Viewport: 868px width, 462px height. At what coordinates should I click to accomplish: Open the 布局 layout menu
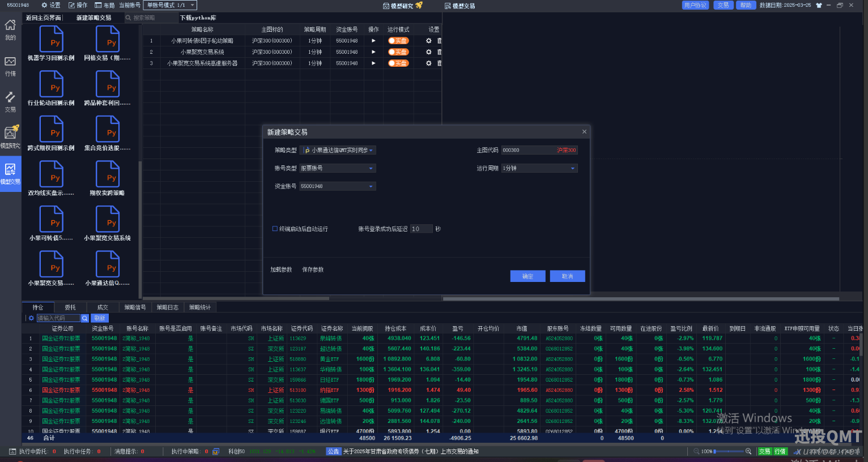click(105, 5)
